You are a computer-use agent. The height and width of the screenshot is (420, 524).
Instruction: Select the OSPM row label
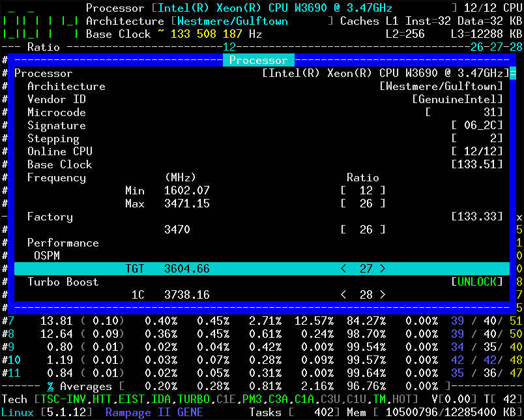pos(47,256)
